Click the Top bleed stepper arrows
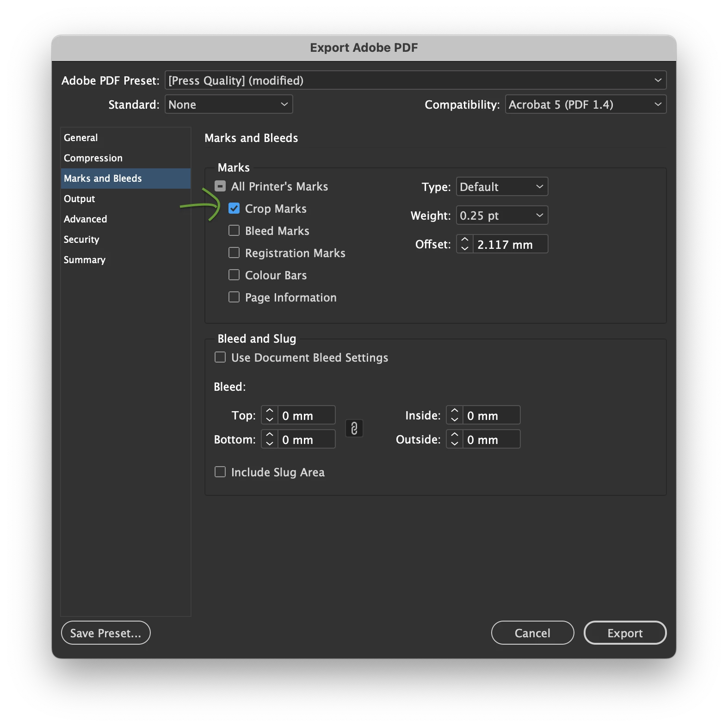 pos(270,415)
